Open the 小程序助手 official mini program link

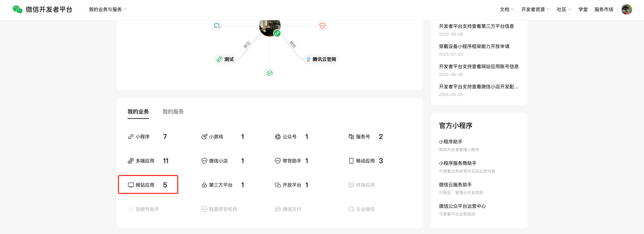pyautogui.click(x=451, y=142)
